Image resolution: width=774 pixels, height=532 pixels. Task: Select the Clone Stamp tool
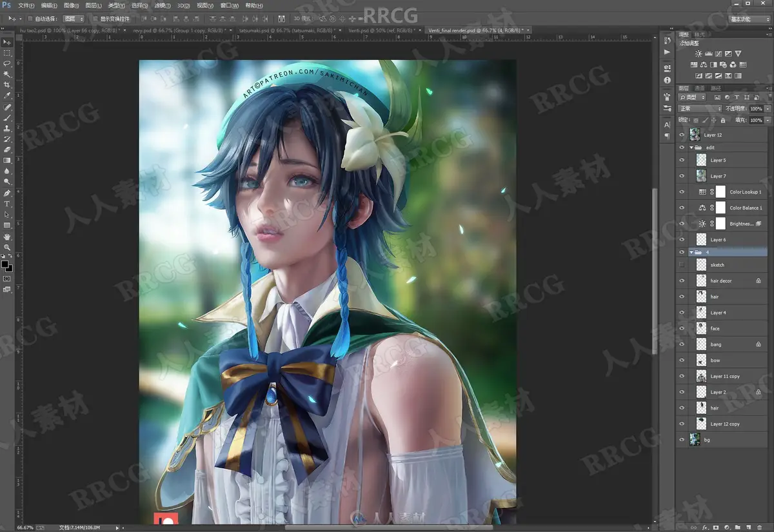[8, 128]
